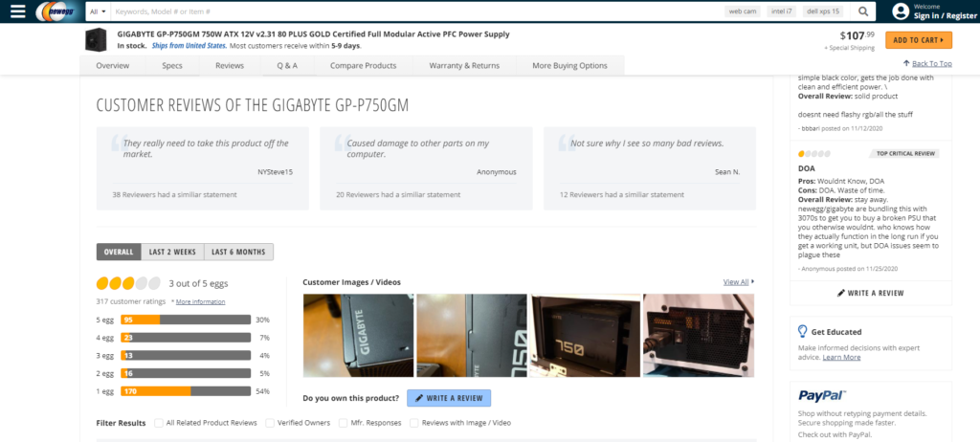Image resolution: width=980 pixels, height=442 pixels.
Task: Click the $107.99 price
Action: (857, 35)
